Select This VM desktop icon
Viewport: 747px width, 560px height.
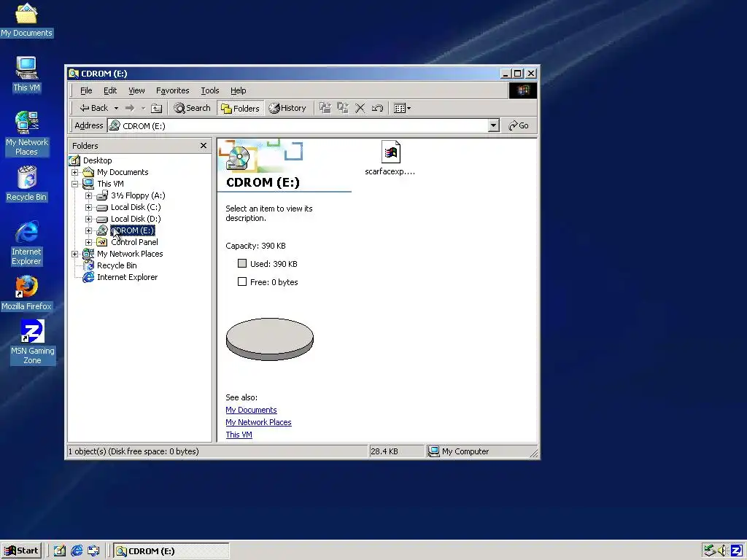(27, 75)
